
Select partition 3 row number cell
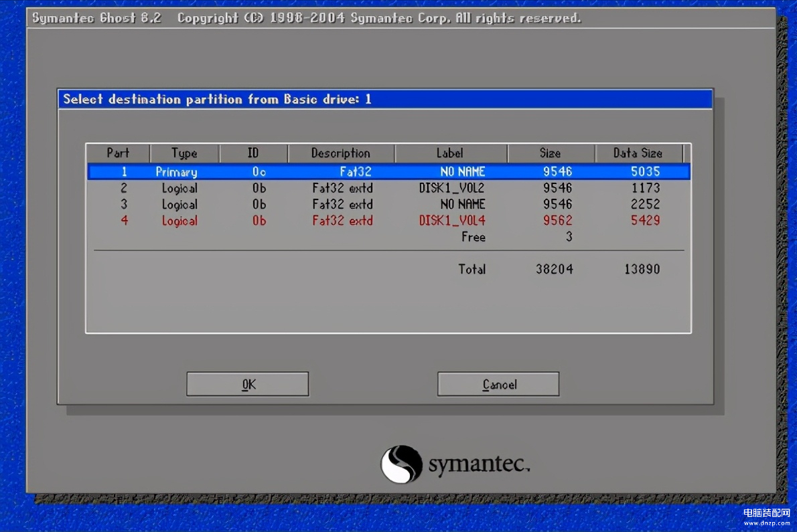tap(124, 205)
